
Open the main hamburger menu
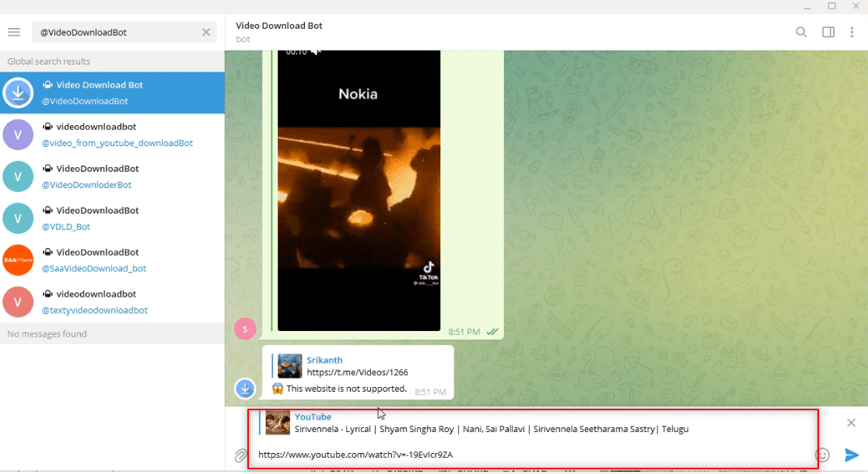click(13, 32)
